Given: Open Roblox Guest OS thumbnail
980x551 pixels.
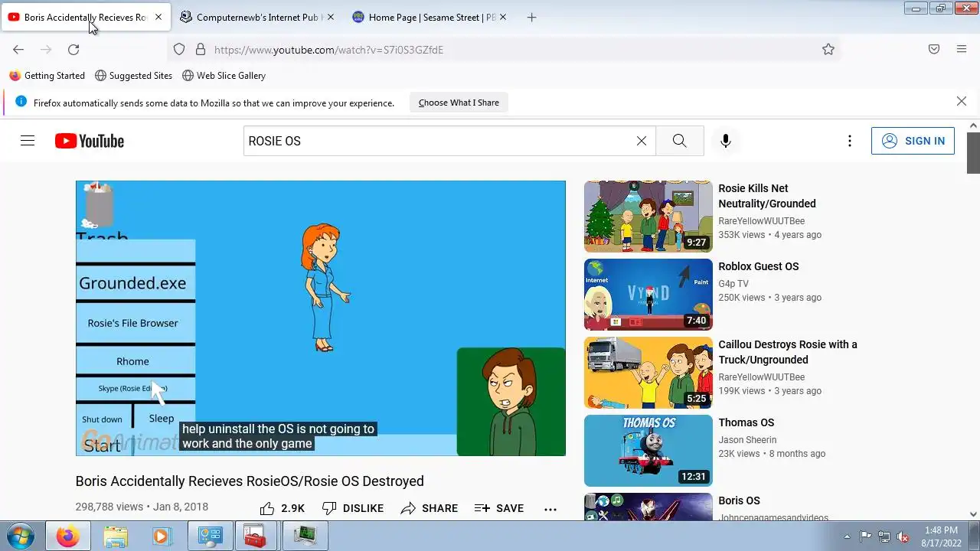Looking at the screenshot, I should [x=648, y=295].
